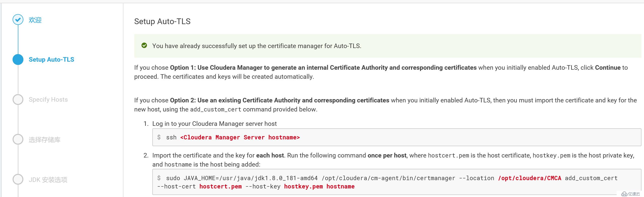
Task: Click the red <Cloudera Manager Server hostname> placeholder
Action: click(x=240, y=137)
